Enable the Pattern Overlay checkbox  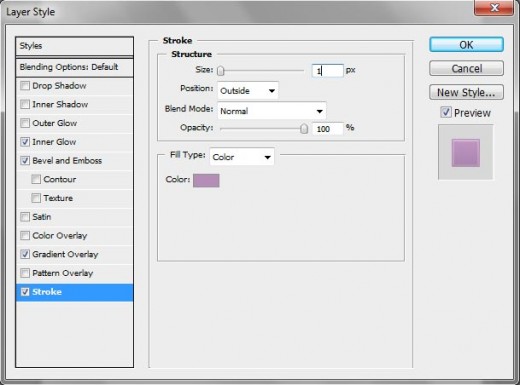(25, 273)
